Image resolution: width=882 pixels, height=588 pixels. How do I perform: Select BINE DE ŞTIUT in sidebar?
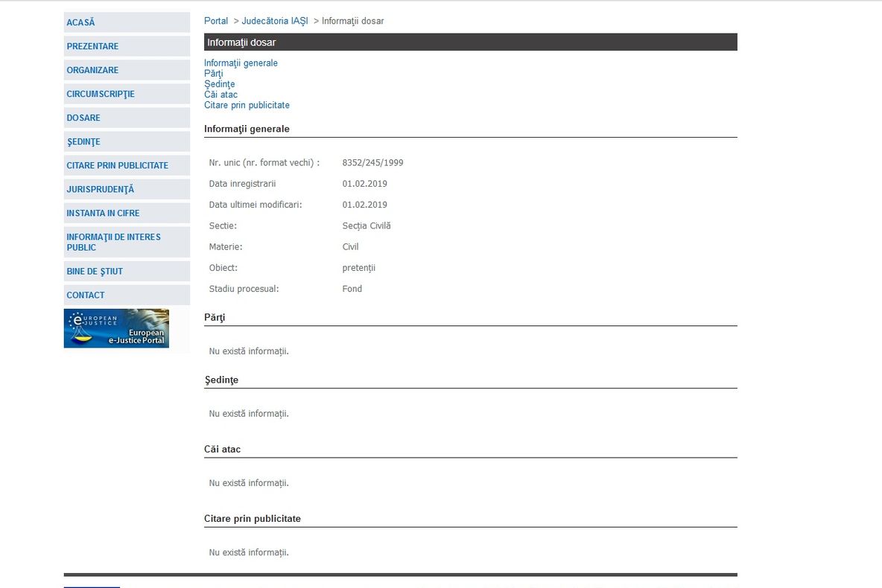pyautogui.click(x=95, y=271)
